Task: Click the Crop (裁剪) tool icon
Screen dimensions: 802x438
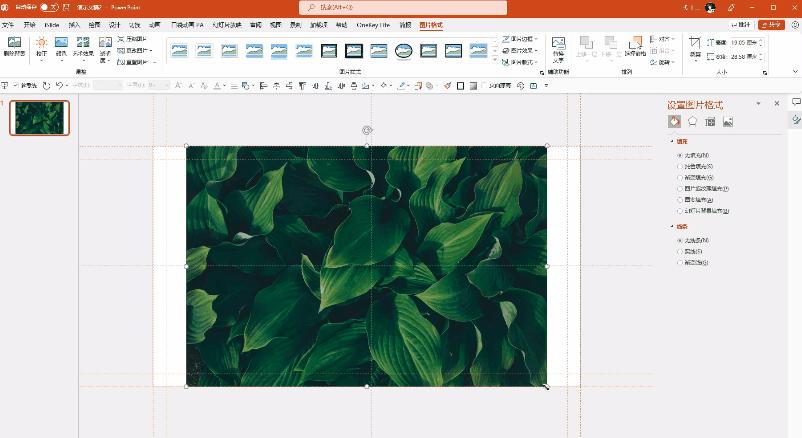Action: (x=695, y=43)
